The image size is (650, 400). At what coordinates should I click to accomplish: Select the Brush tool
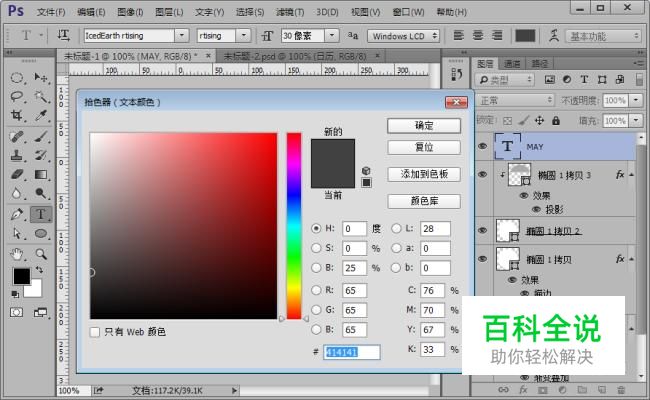(41, 136)
